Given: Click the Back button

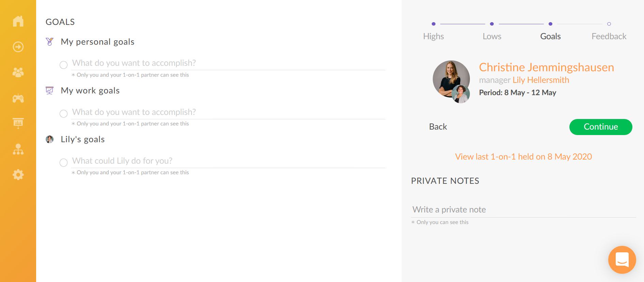Looking at the screenshot, I should click(438, 127).
